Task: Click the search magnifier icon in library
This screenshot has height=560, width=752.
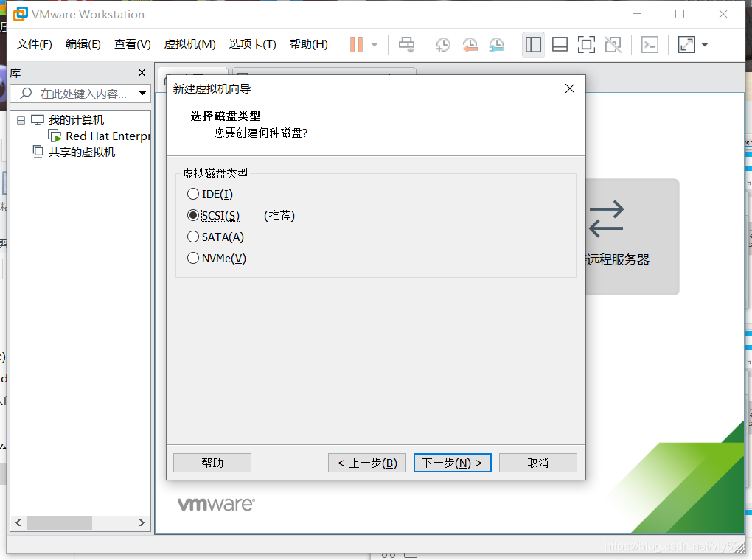Action: (25, 93)
